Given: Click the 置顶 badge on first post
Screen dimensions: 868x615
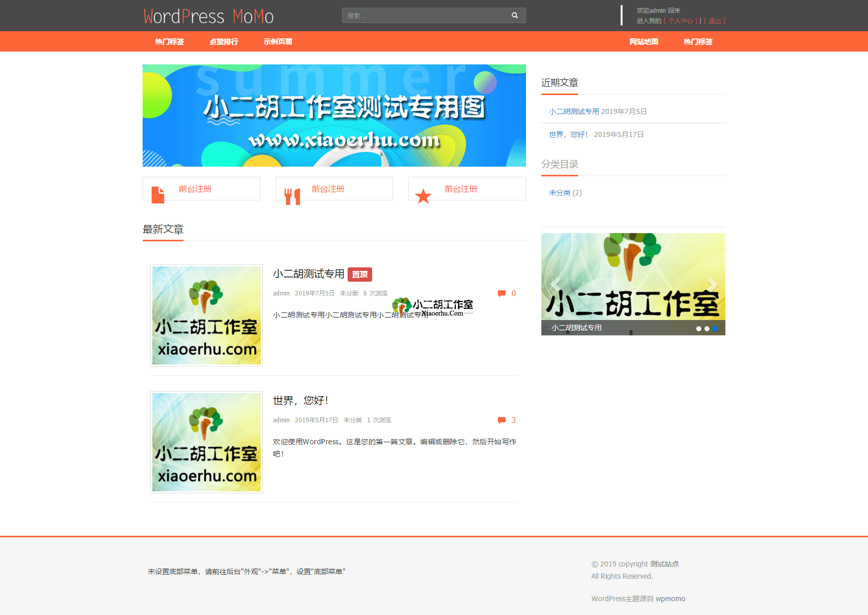Looking at the screenshot, I should coord(360,275).
